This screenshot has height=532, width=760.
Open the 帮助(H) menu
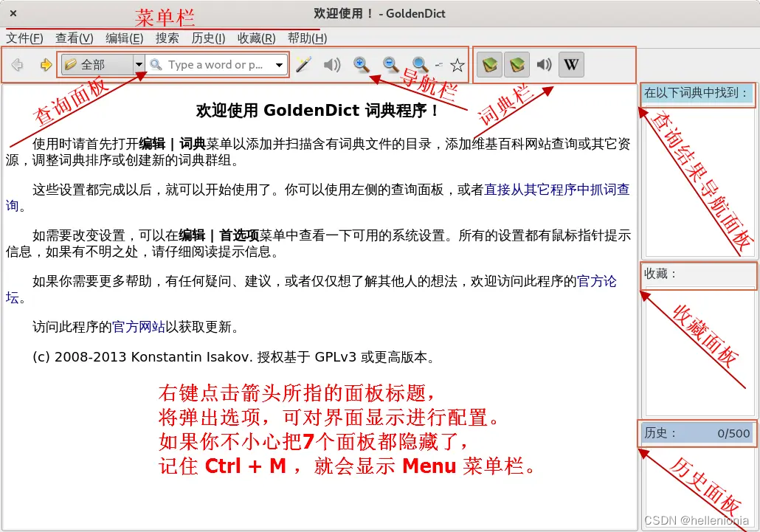pos(307,38)
